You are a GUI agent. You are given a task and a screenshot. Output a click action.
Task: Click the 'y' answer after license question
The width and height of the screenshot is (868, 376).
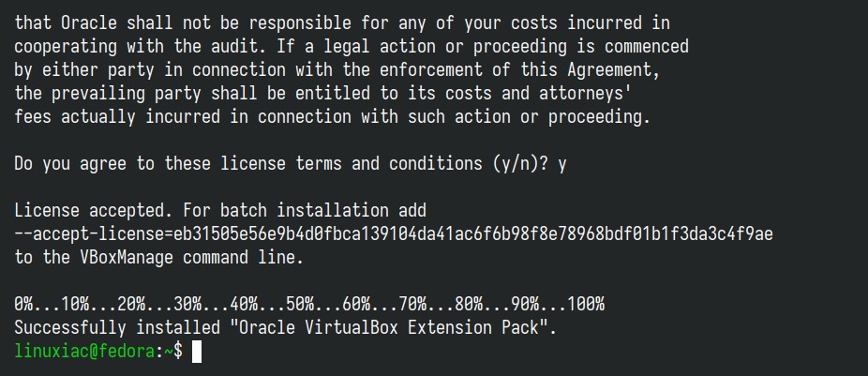point(562,164)
